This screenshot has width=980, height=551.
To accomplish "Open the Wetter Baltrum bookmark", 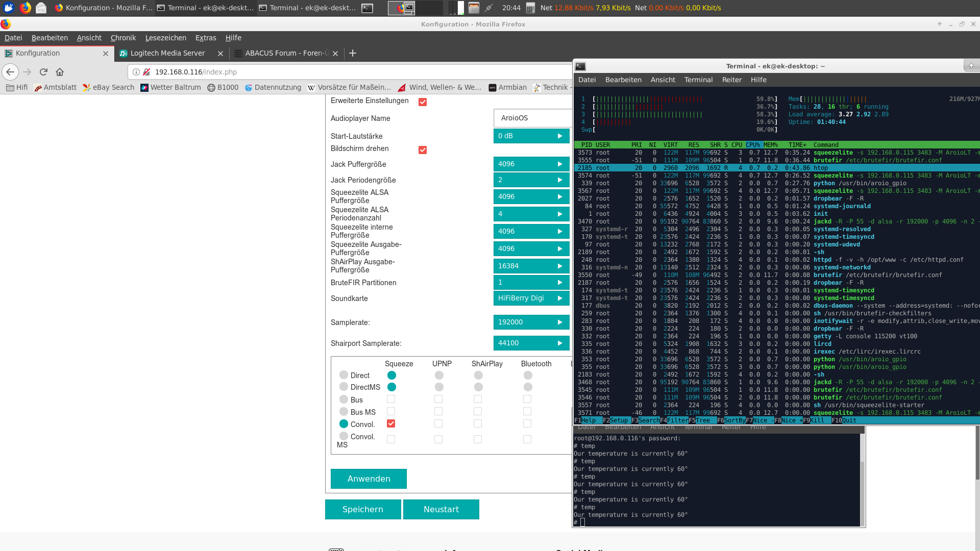I will point(170,87).
